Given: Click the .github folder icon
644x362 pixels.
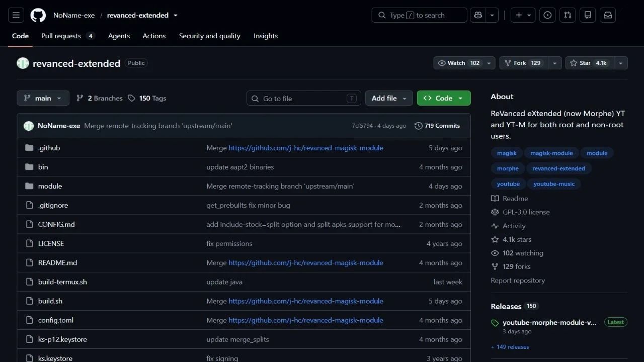Looking at the screenshot, I should pyautogui.click(x=29, y=148).
